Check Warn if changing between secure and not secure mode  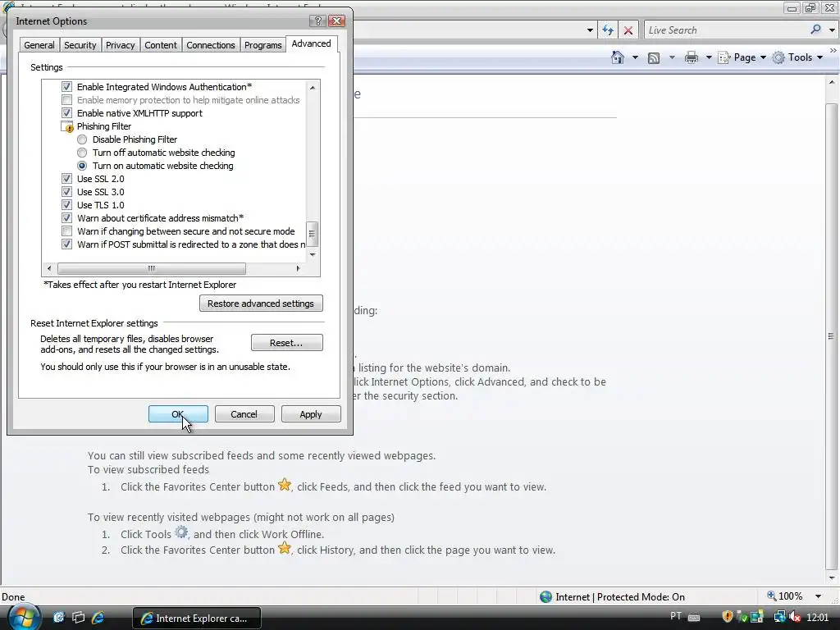tap(66, 231)
